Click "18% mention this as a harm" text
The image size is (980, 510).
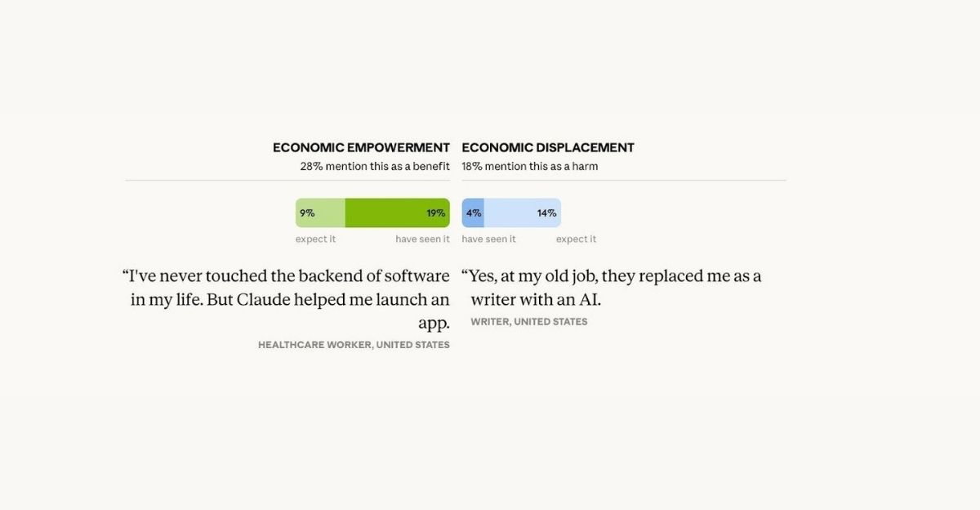click(x=530, y=166)
